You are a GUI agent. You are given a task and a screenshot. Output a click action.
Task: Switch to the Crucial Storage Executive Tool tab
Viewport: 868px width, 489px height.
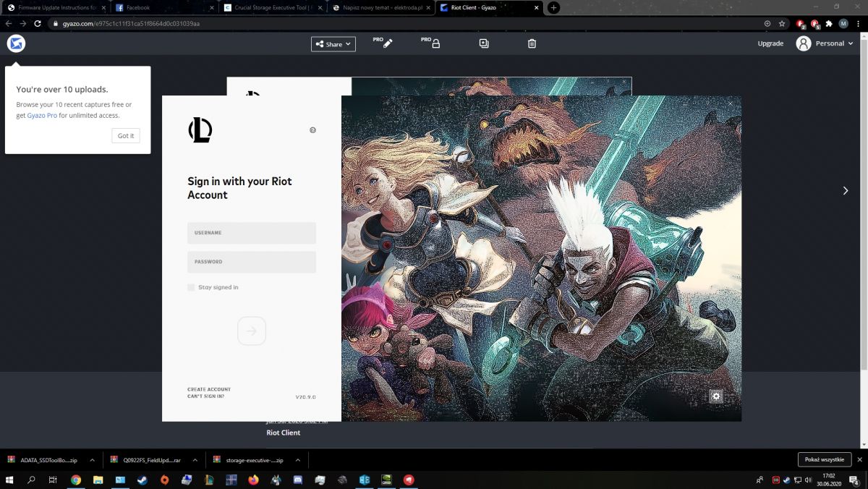(x=272, y=7)
